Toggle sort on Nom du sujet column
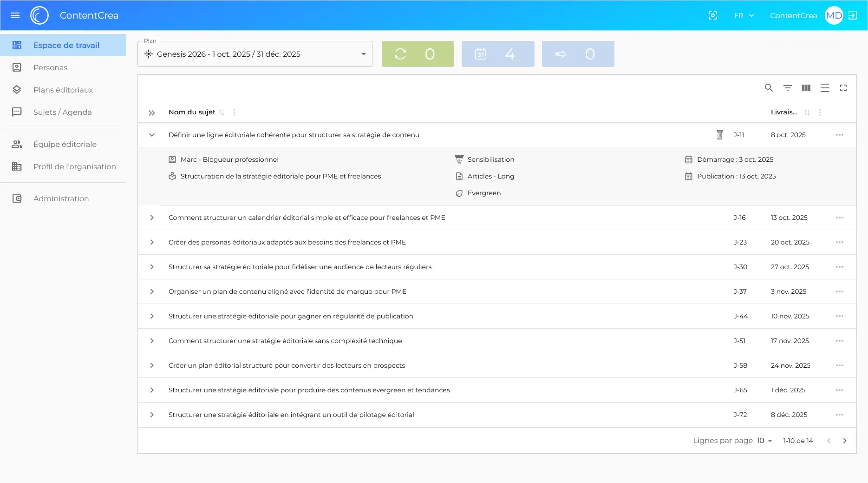The height and width of the screenshot is (483, 868). 222,112
